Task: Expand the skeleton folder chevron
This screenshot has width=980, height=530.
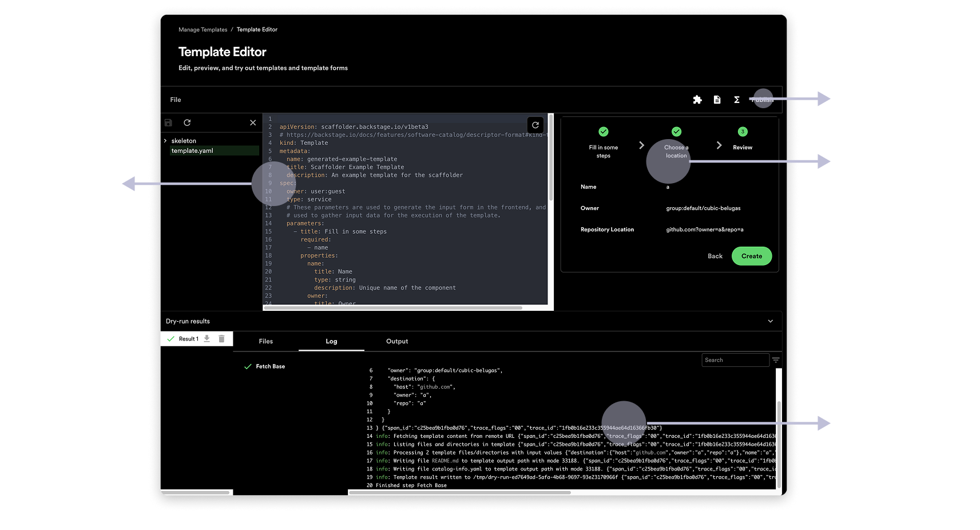Action: pos(165,141)
